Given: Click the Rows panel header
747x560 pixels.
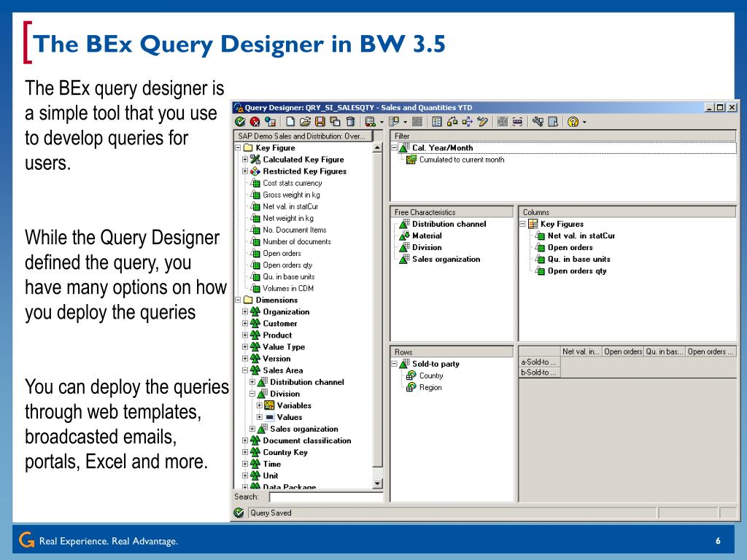Looking at the screenshot, I should click(452, 352).
